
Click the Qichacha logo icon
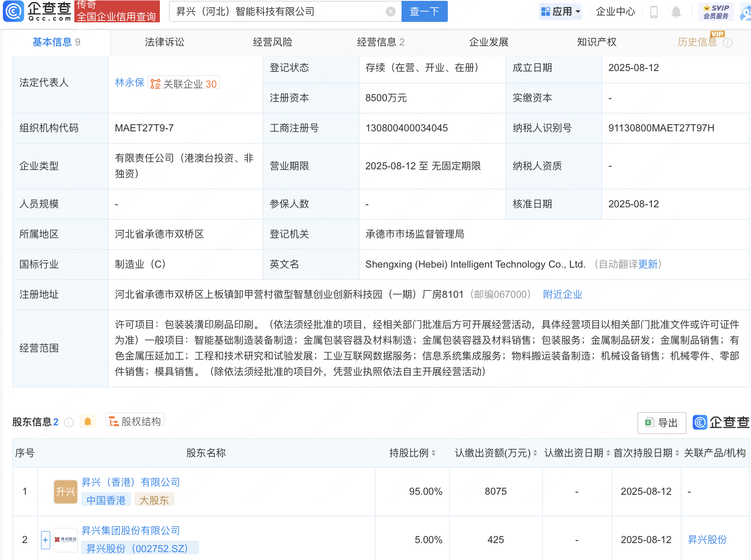[x=14, y=11]
